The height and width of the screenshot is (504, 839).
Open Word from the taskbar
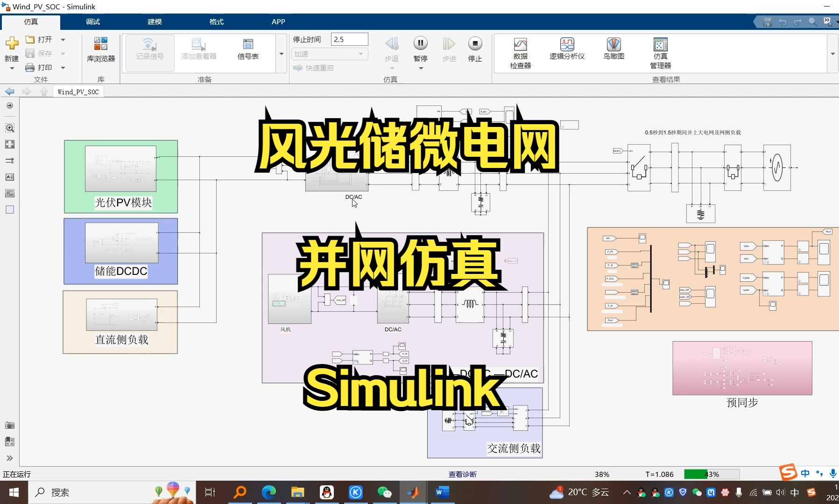442,492
